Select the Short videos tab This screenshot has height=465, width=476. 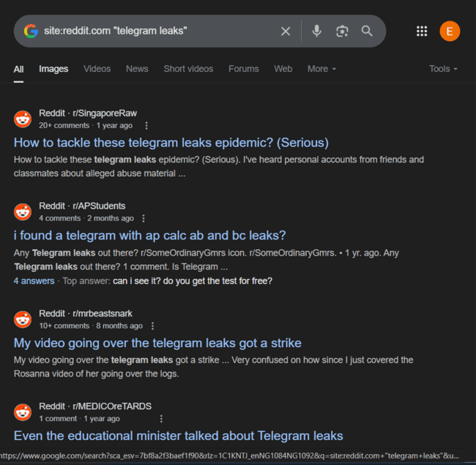[188, 69]
